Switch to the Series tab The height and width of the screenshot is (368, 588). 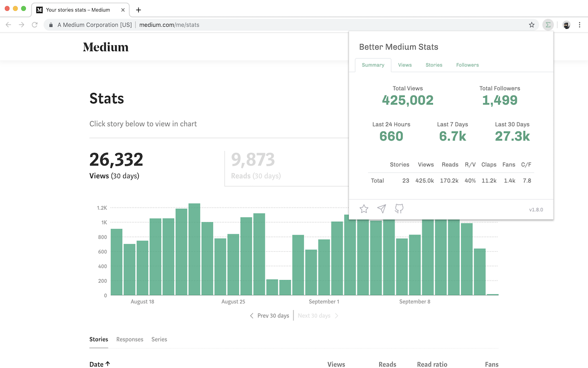(x=159, y=339)
